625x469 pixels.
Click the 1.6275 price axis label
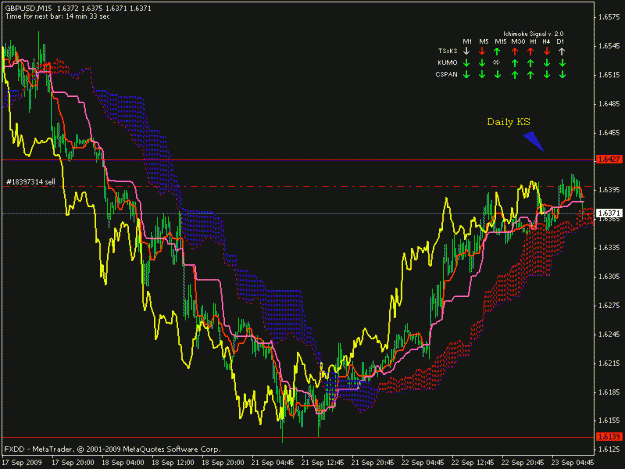(x=609, y=306)
